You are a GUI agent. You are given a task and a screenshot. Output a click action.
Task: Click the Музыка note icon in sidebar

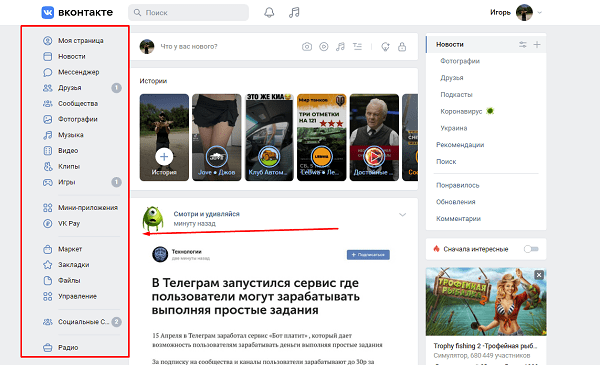[x=47, y=135]
